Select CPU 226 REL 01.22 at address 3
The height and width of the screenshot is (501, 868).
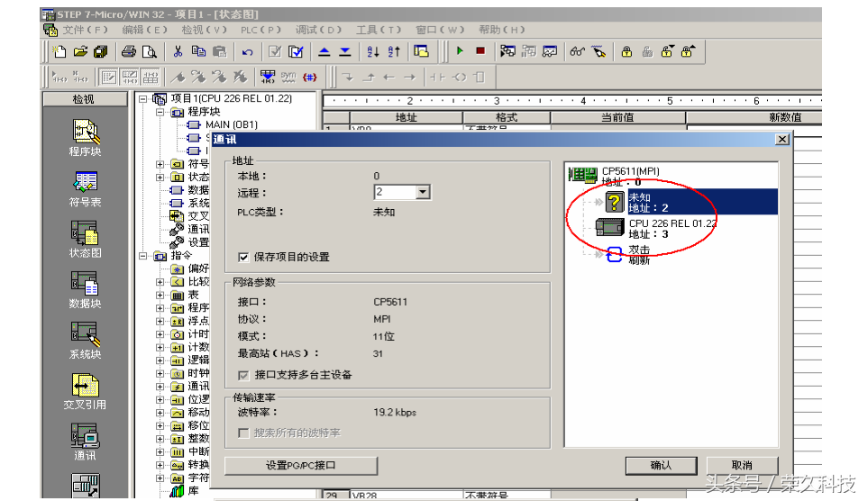click(672, 228)
